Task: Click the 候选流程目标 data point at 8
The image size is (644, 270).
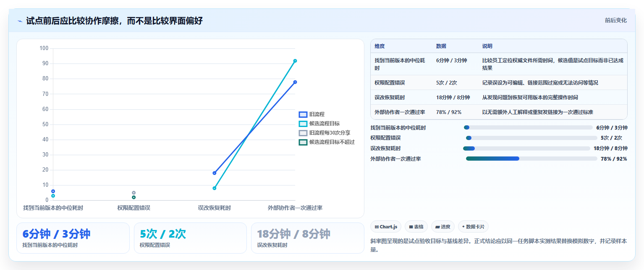Action: tap(215, 188)
